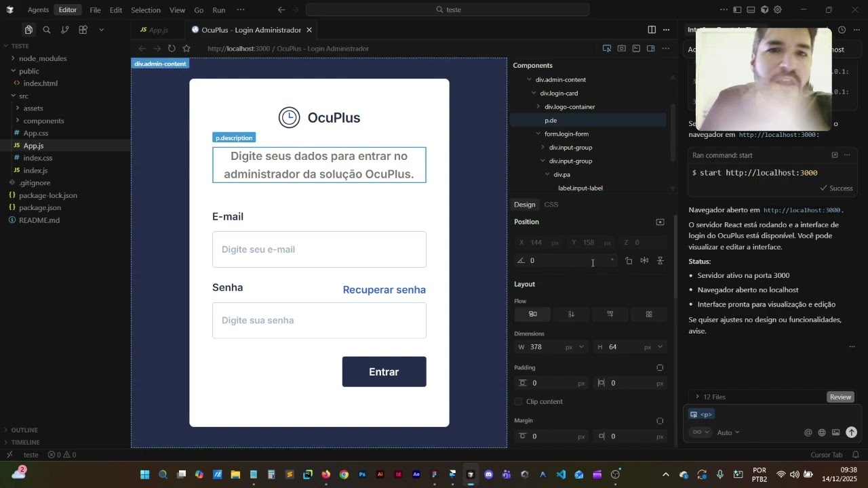Open the File menu
The width and height of the screenshot is (868, 488).
95,10
